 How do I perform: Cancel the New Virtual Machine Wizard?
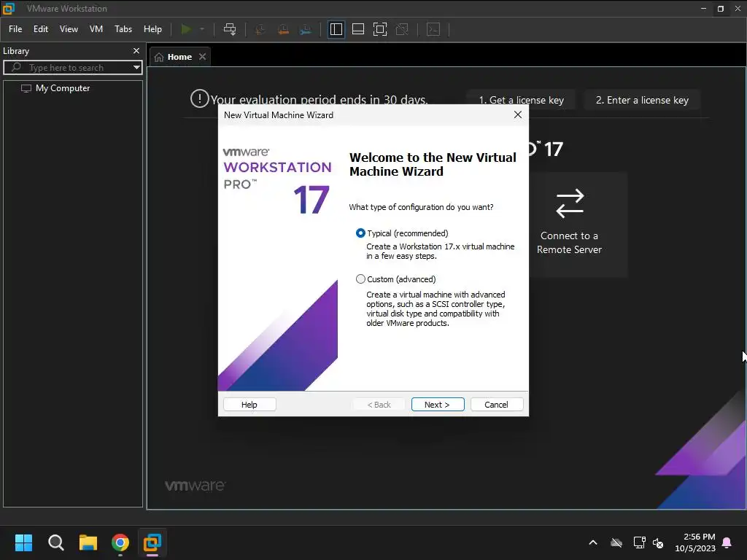tap(496, 404)
